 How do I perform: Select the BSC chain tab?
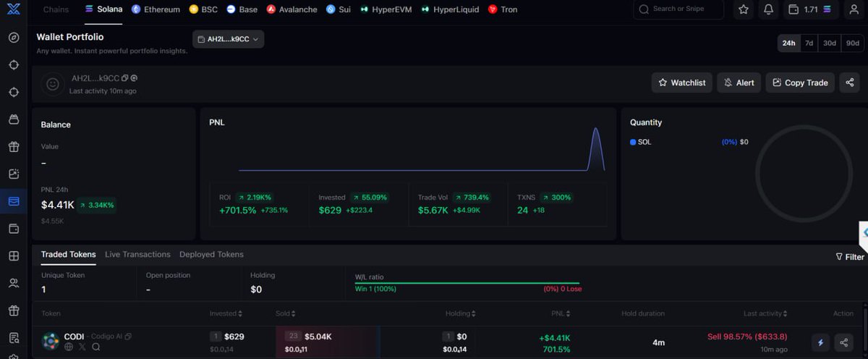point(203,9)
